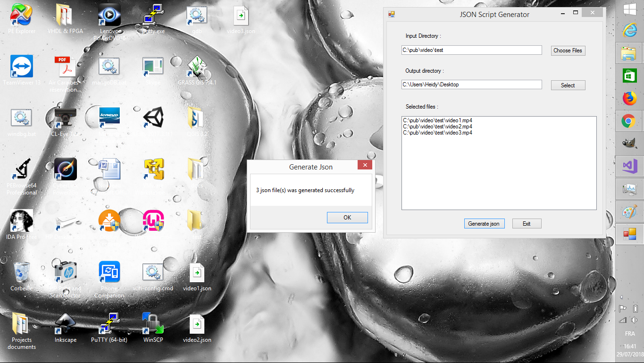Open GIMP from the taskbar
The width and height of the screenshot is (644, 363).
[x=629, y=144]
